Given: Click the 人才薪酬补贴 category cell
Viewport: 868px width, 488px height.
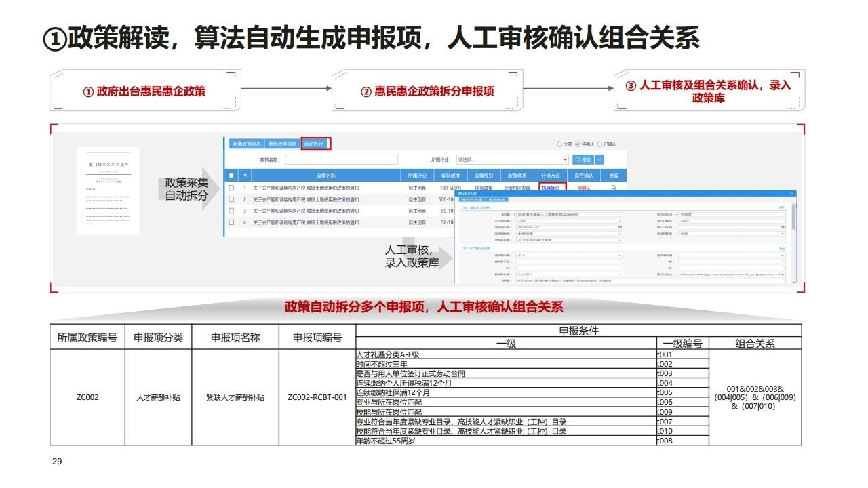Looking at the screenshot, I should pyautogui.click(x=158, y=397).
